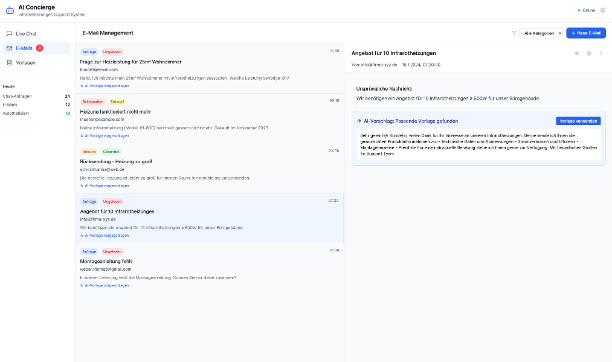Open the Live Chat section
Image resolution: width=612 pixels, height=362 pixels.
[36, 34]
